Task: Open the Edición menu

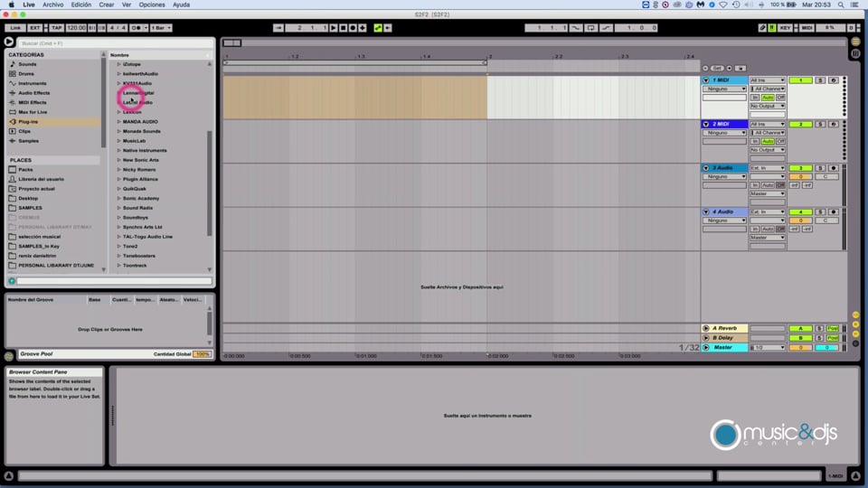Action: tap(80, 5)
